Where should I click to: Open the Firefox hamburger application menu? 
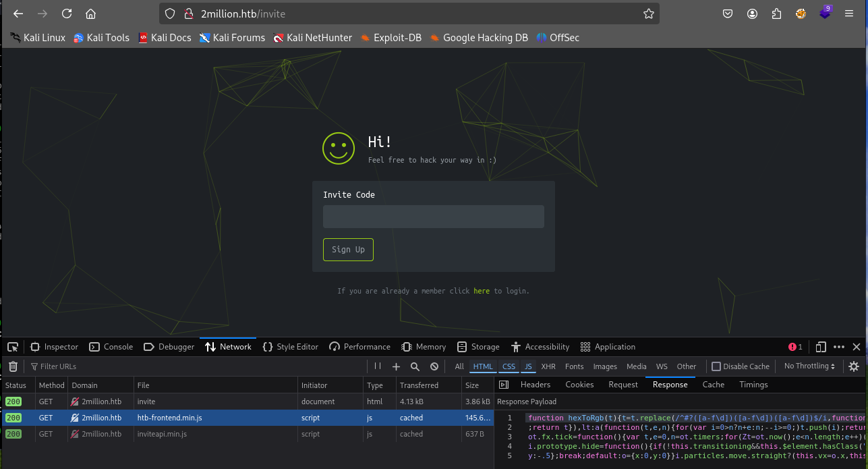[x=849, y=13]
